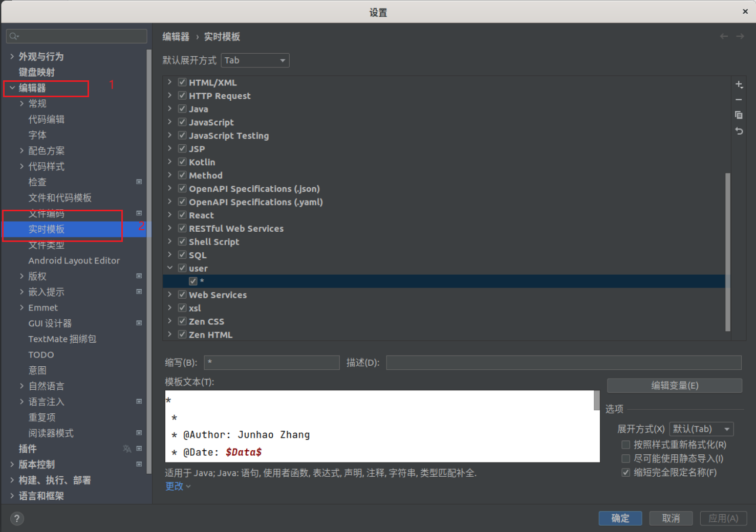Click the project-level icon beside GUI 设计器
Image resolution: width=756 pixels, height=532 pixels.
(x=139, y=323)
